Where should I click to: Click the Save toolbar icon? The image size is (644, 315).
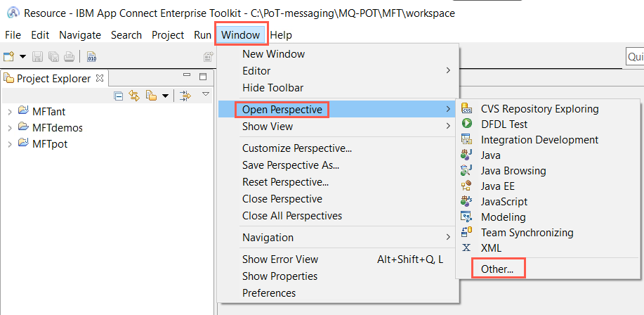(37, 57)
